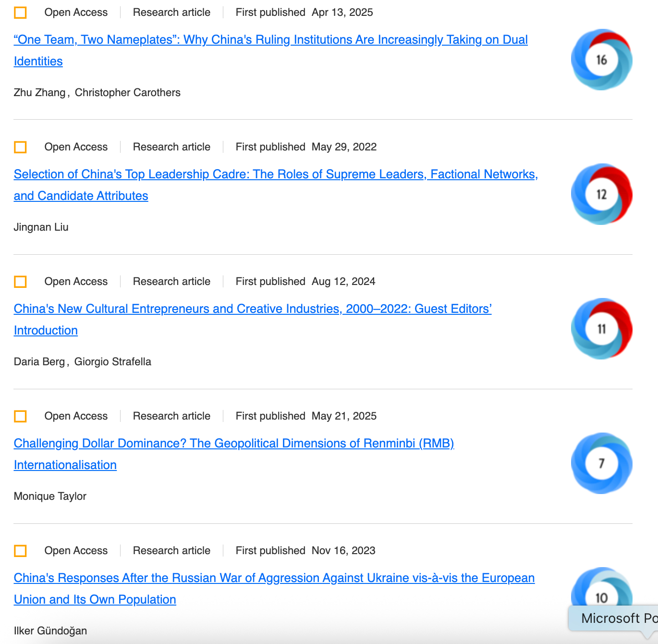The width and height of the screenshot is (658, 644).
Task: Open Altmetric badge showing score 16
Action: tap(601, 60)
